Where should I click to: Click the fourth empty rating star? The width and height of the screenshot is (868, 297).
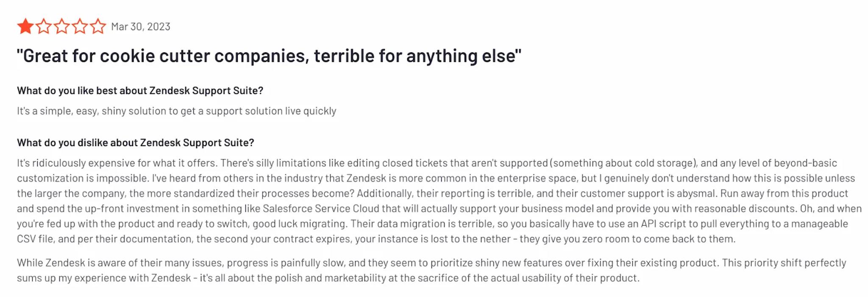click(80, 26)
